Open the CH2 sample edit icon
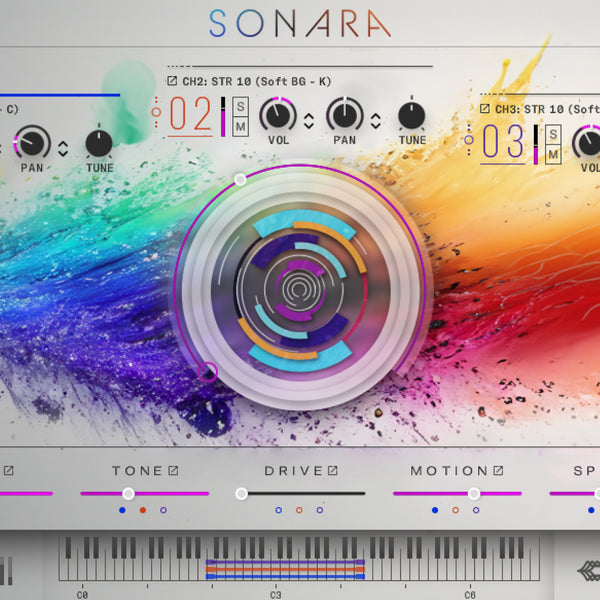This screenshot has height=600, width=600. 172,81
